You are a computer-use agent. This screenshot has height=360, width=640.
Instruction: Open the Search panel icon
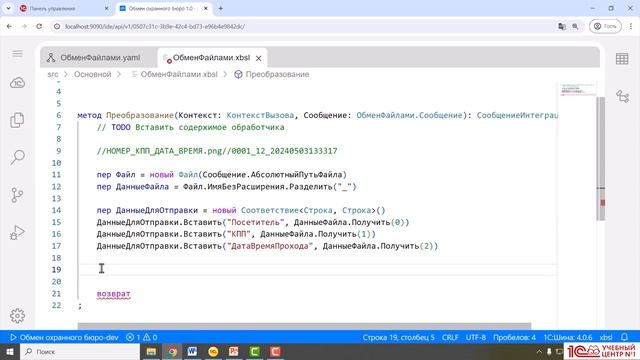click(17, 157)
